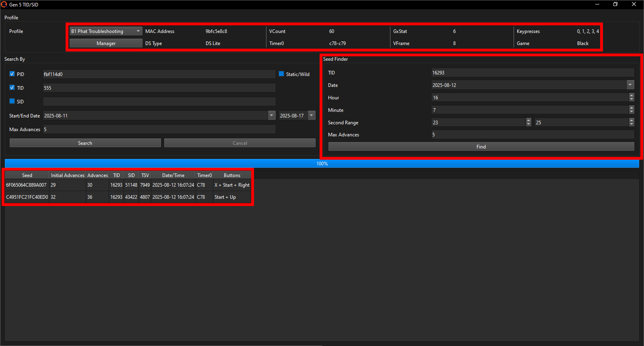Enable the PID checkbox
The height and width of the screenshot is (346, 644).
click(12, 74)
